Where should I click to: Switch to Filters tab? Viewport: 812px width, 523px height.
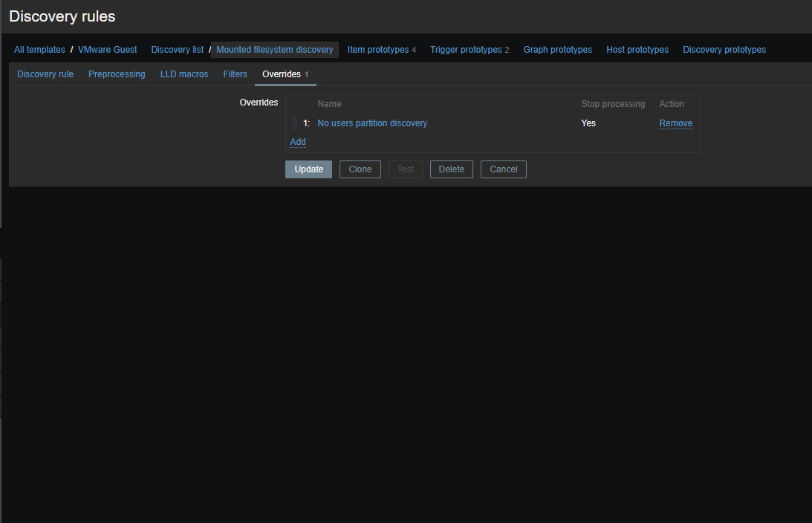(235, 74)
